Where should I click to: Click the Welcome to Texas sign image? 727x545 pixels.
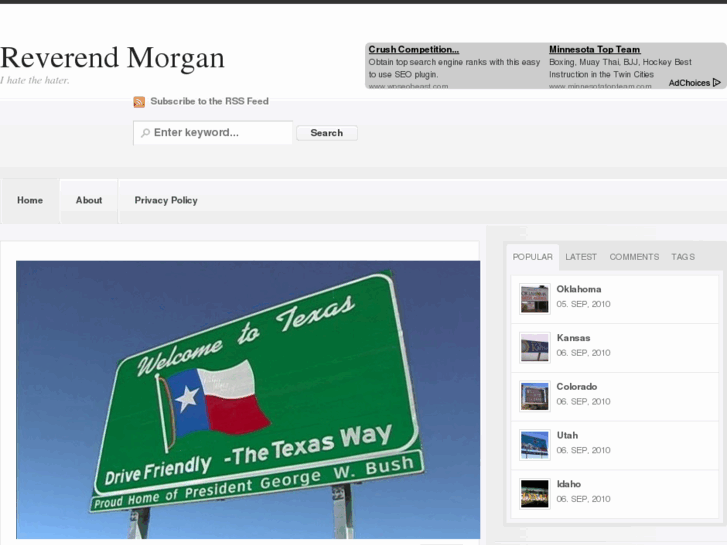(248, 399)
